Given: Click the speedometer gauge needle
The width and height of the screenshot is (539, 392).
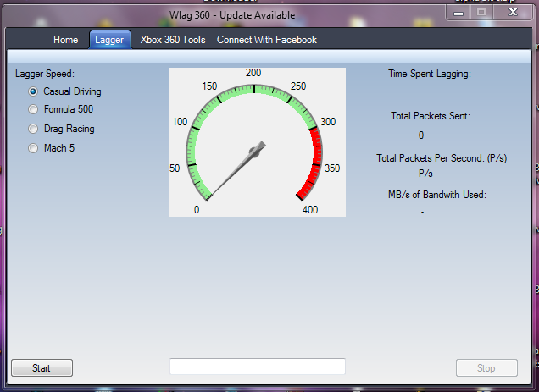Looking at the screenshot, I should (237, 169).
